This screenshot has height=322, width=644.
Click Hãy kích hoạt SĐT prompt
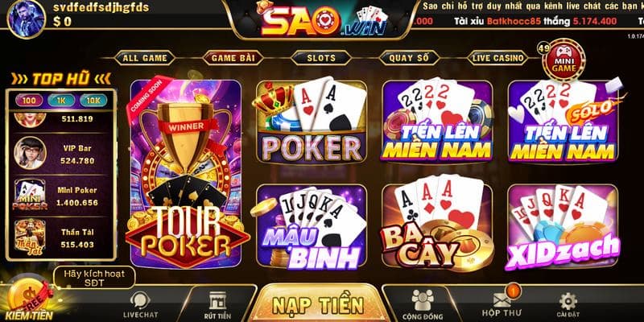click(x=94, y=277)
